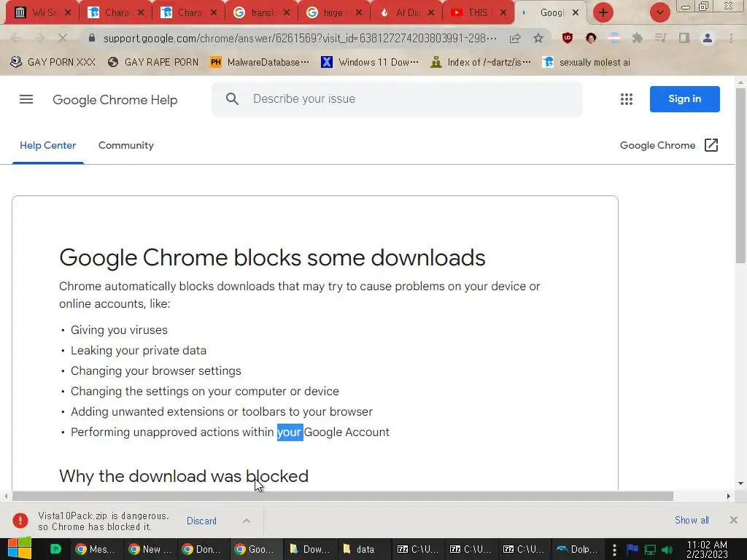
Task: Select the Community tab
Action: pyautogui.click(x=125, y=145)
